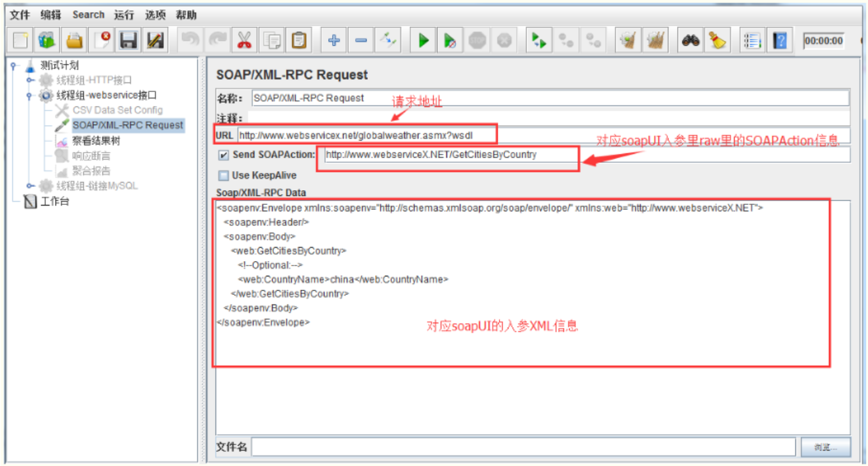The height and width of the screenshot is (466, 868).
Task: Select 线程组-链接MySQL tree item
Action: 97,186
